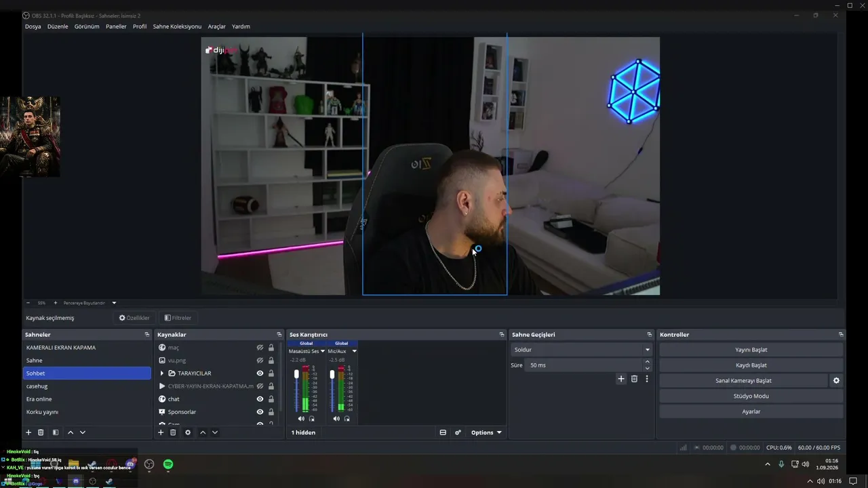Open the mixer Options dropdown

(486, 432)
